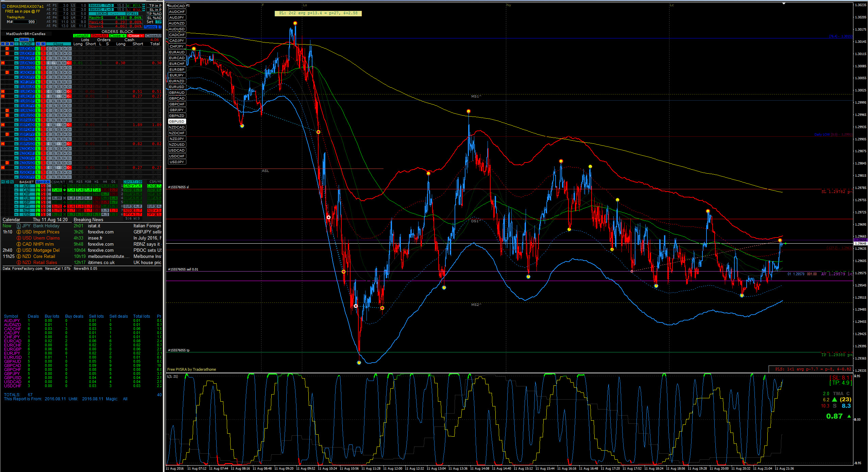Click the red JPY 1.7 strength cell ranked 6

(133, 214)
